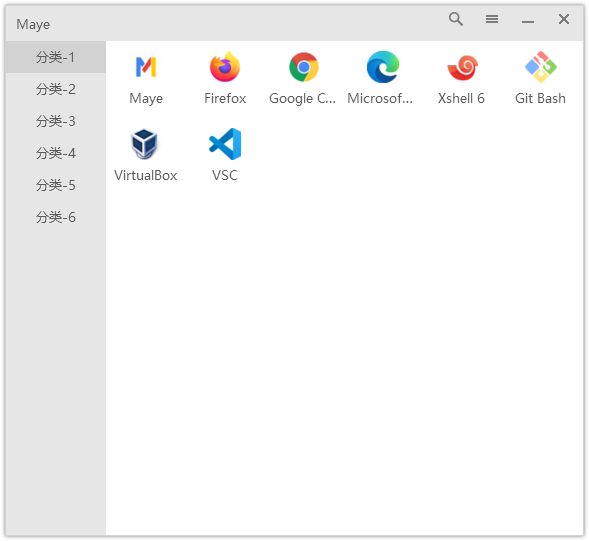
Task: Open the Maye app shortcut icon
Action: (x=146, y=67)
